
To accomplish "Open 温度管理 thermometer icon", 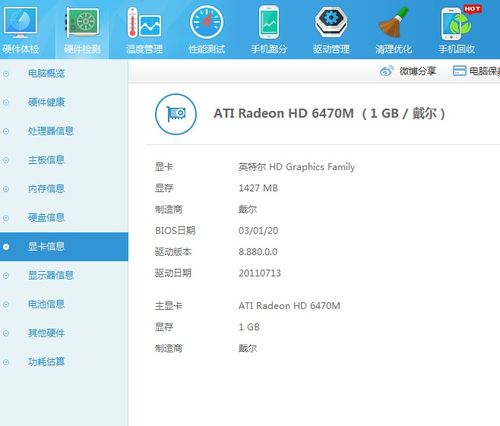I will pyautogui.click(x=144, y=22).
